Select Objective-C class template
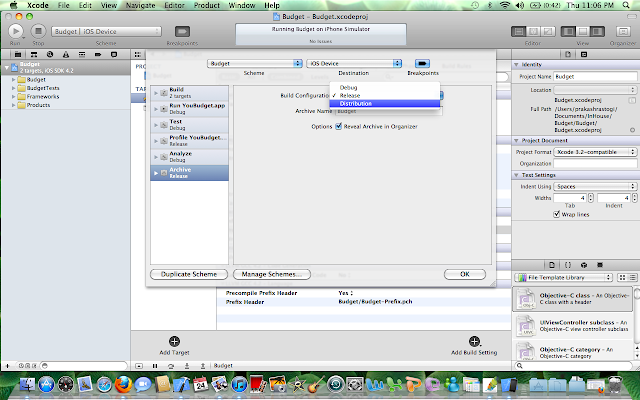640x400 pixels. click(573, 299)
